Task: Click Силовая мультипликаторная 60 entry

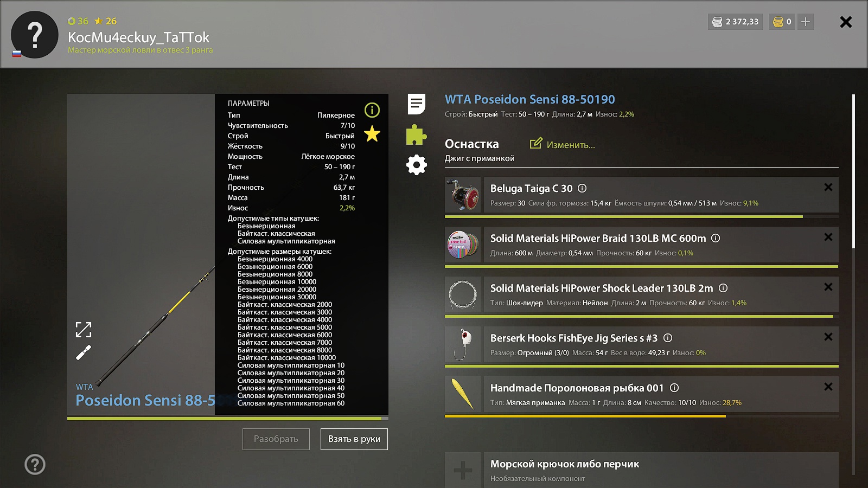Action: pos(291,403)
